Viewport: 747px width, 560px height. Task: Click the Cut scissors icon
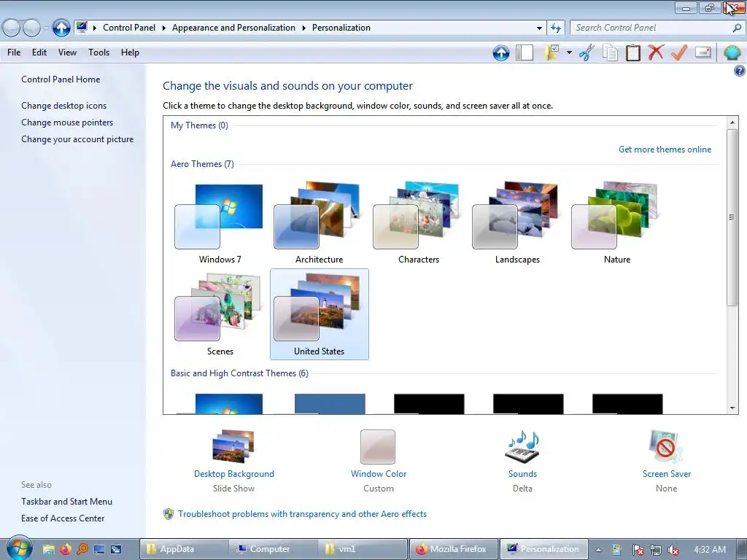coord(587,52)
